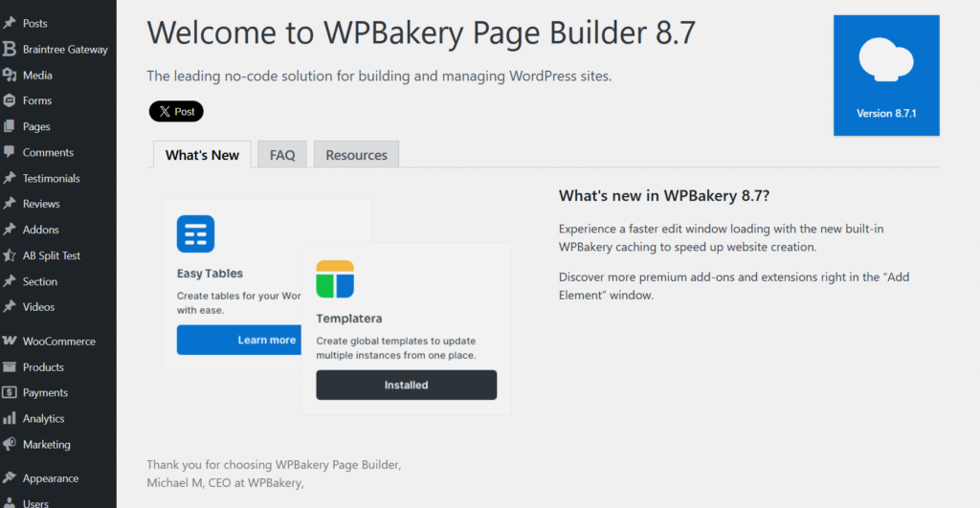Click the Michael M, CEO at WPBakery text

225,482
